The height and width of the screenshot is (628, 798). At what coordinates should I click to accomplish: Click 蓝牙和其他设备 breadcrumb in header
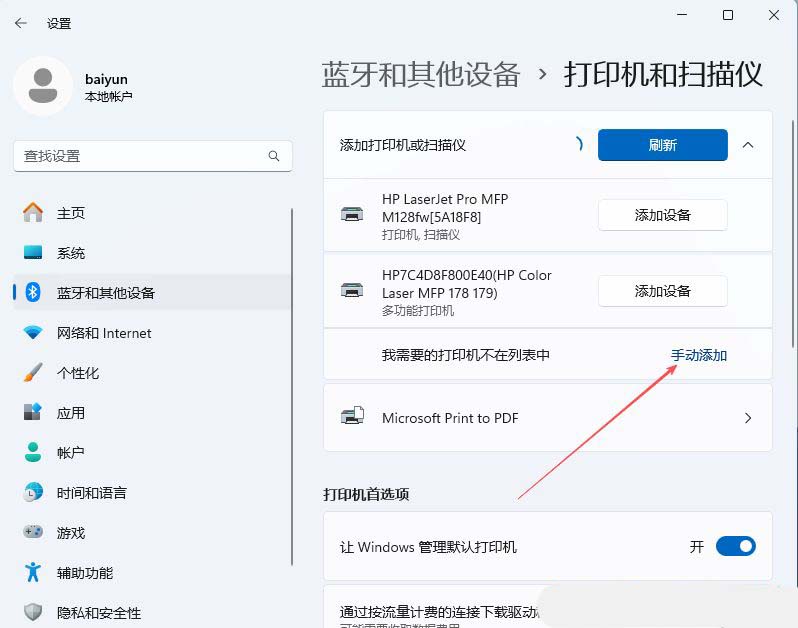tap(420, 74)
